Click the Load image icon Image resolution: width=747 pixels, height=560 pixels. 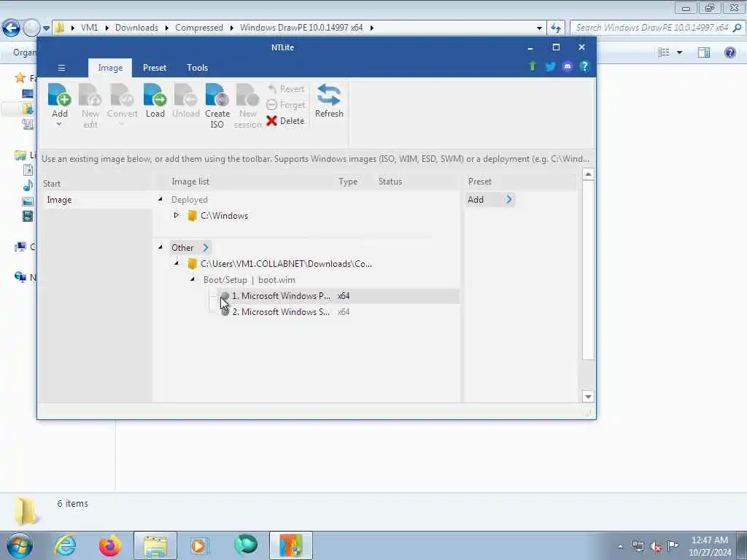pos(155,95)
